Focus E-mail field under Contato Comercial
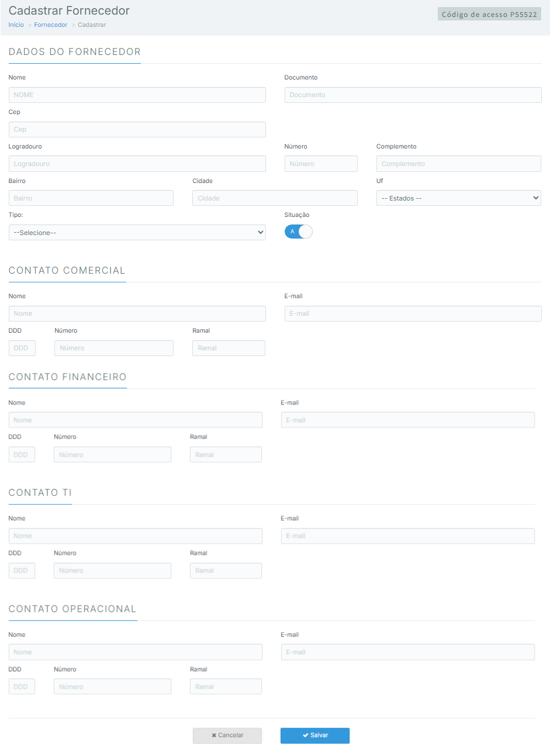 coord(413,313)
